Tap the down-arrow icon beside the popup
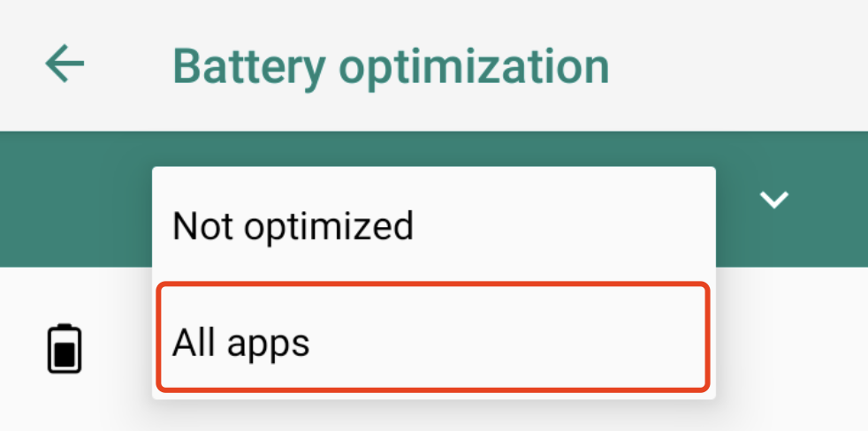Screen dimensions: 868x431 pyautogui.click(x=774, y=200)
